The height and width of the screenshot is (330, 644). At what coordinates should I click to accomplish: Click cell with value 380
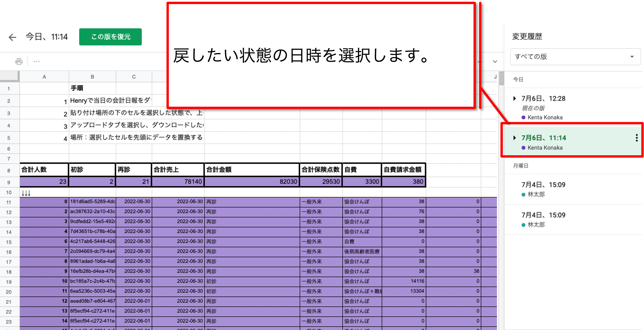404,182
